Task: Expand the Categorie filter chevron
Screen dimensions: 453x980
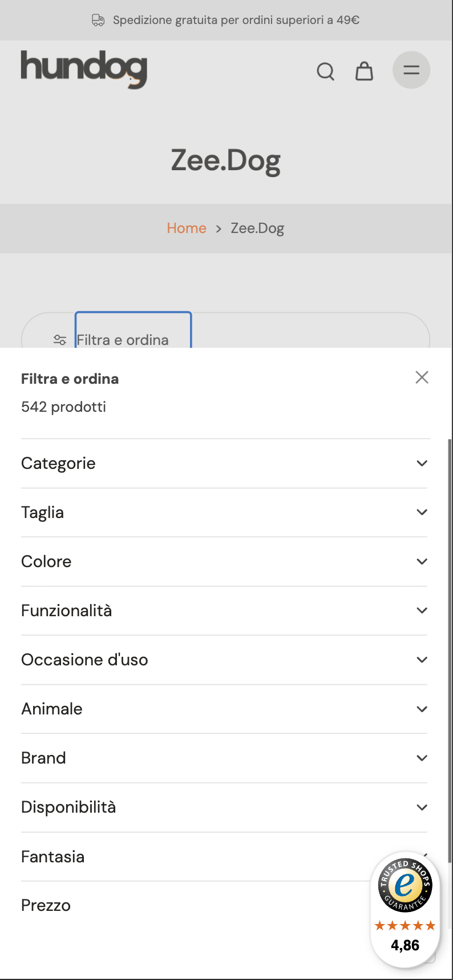Action: click(x=422, y=463)
